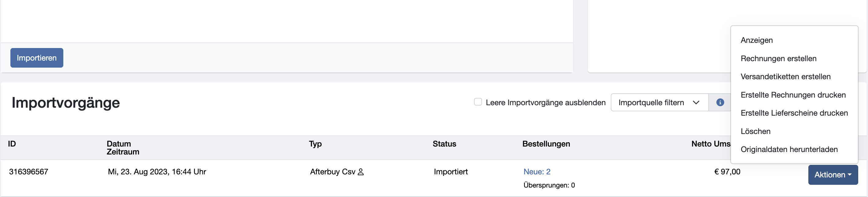Click the Importieren button

(x=37, y=58)
